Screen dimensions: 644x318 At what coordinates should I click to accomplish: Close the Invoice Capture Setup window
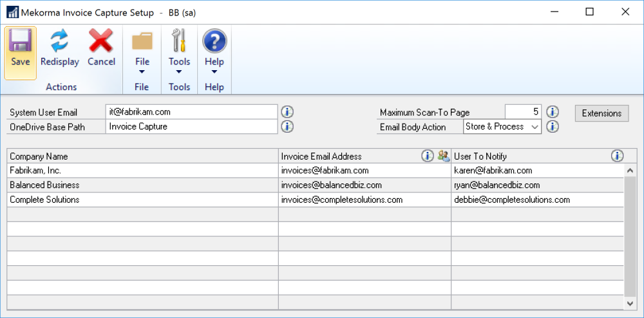625,12
